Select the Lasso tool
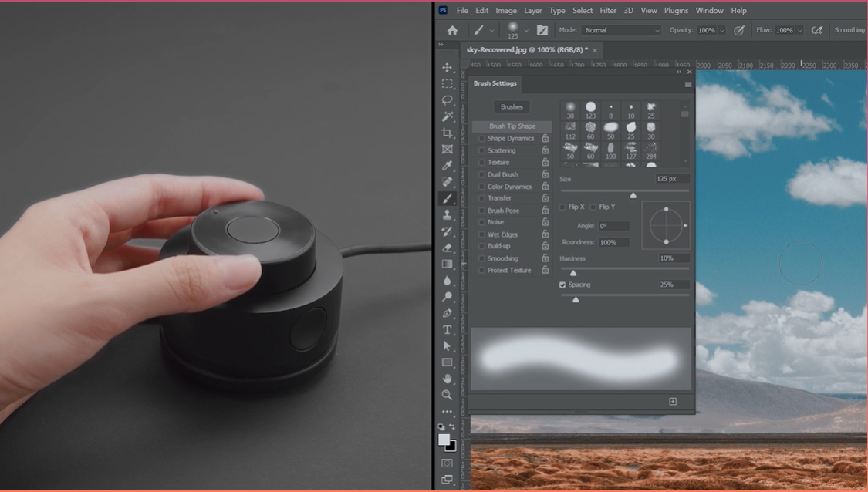 pos(447,100)
